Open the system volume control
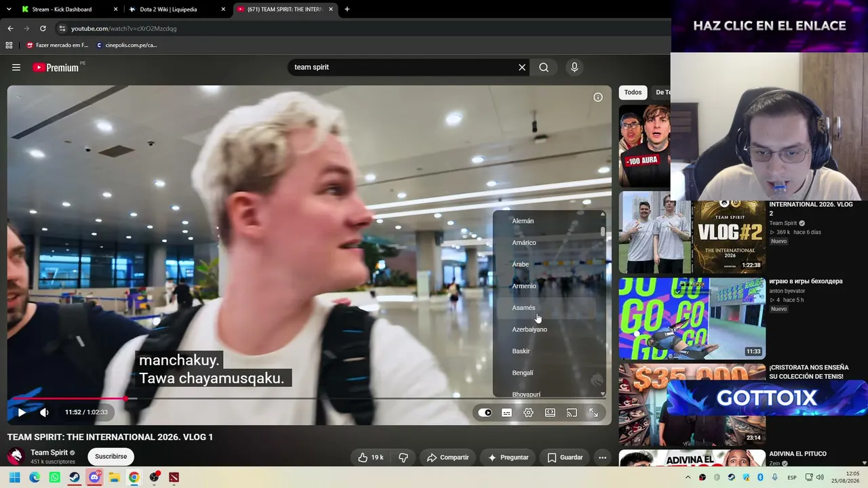 (x=821, y=477)
